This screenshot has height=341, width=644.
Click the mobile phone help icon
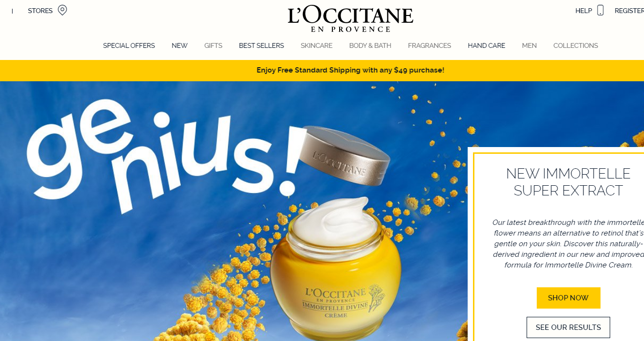pos(601,10)
